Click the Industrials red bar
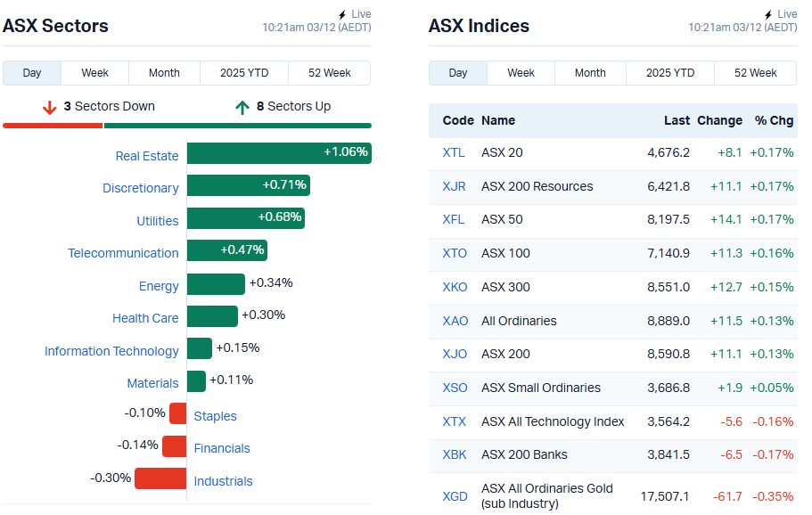812x515 pixels. (160, 478)
